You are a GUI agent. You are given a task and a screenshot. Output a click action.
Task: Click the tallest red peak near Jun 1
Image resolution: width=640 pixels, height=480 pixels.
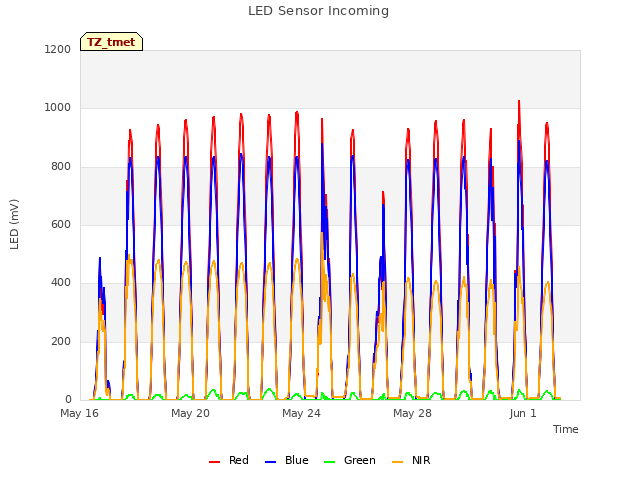pos(519,101)
